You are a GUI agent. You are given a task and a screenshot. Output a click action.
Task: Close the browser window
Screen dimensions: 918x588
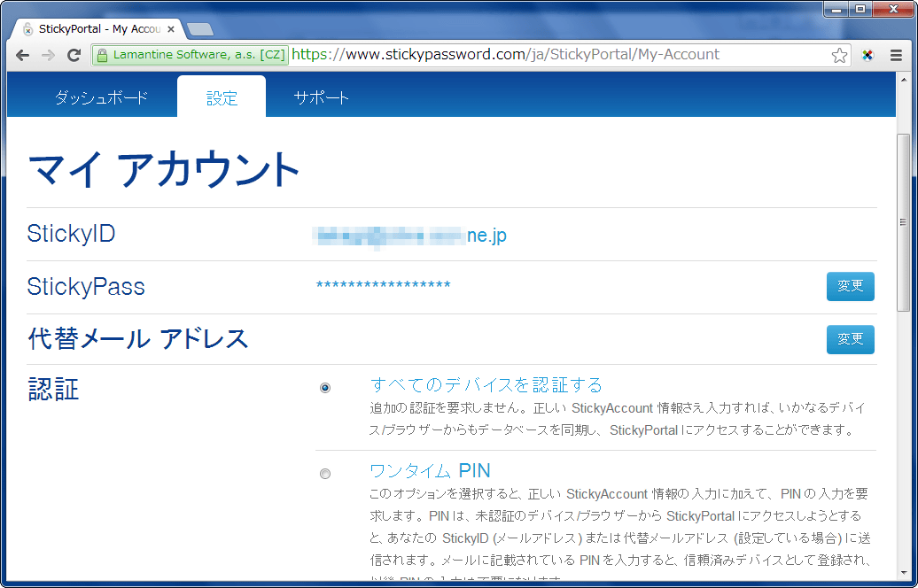pyautogui.click(x=893, y=9)
